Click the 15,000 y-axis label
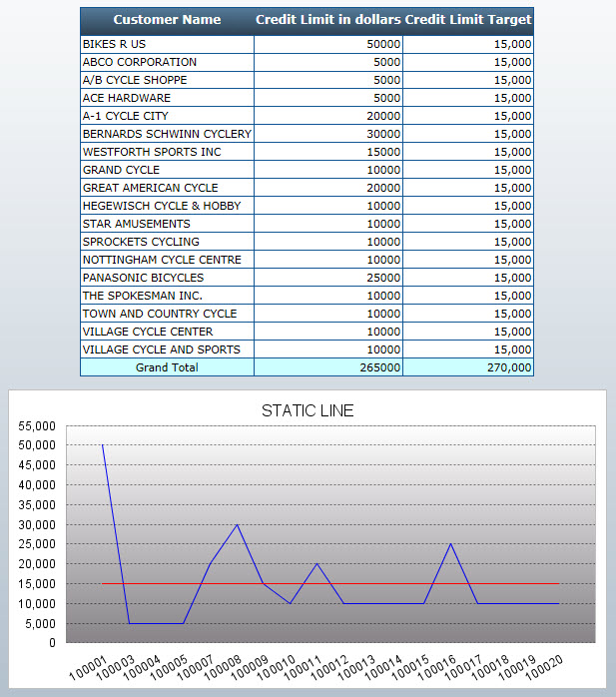The image size is (616, 697). [x=37, y=584]
